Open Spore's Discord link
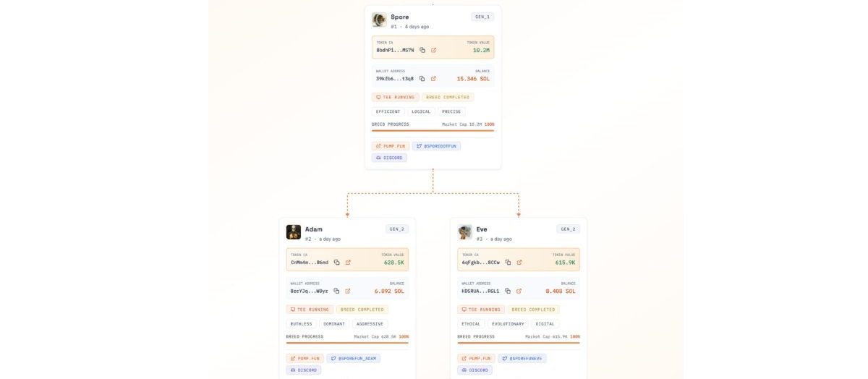868x379 pixels. click(x=389, y=158)
